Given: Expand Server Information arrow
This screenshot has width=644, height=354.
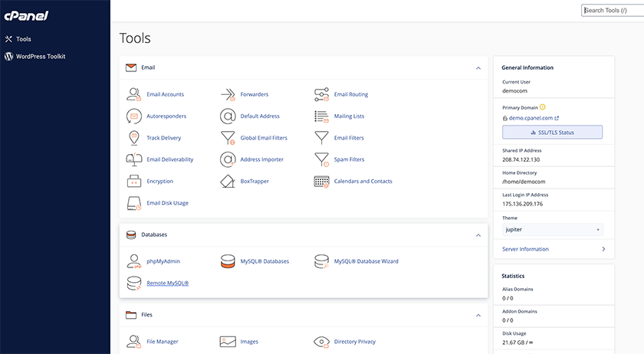Looking at the screenshot, I should [x=603, y=249].
